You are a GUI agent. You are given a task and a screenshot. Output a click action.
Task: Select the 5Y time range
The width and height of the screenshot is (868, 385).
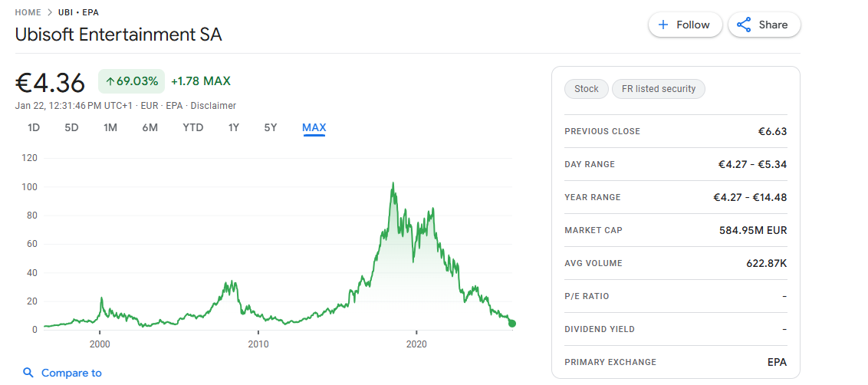271,127
